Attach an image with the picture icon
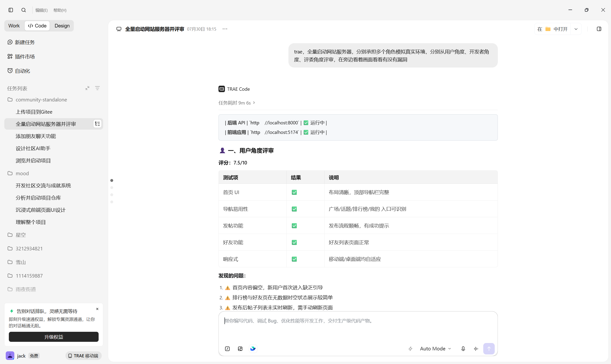611x364 pixels. tap(240, 349)
